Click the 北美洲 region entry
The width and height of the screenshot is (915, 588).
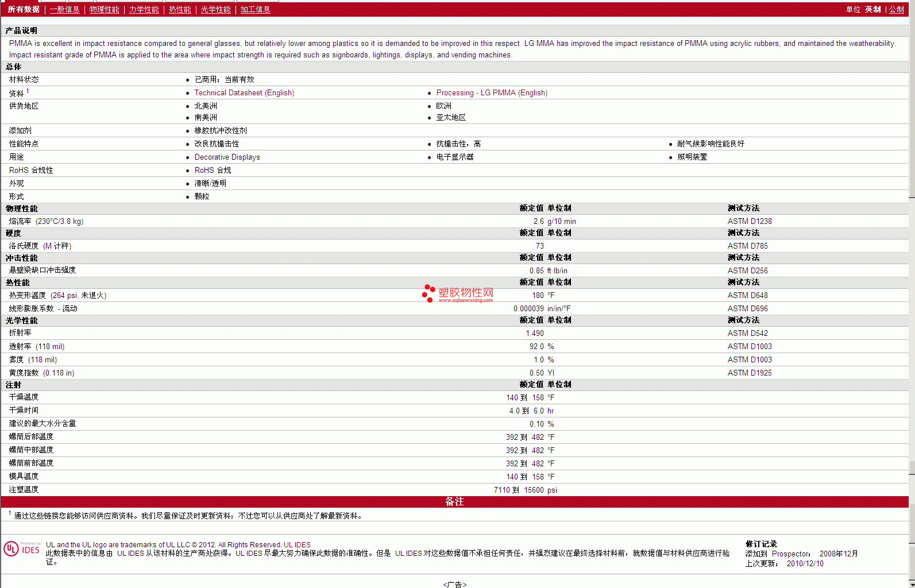[x=206, y=106]
